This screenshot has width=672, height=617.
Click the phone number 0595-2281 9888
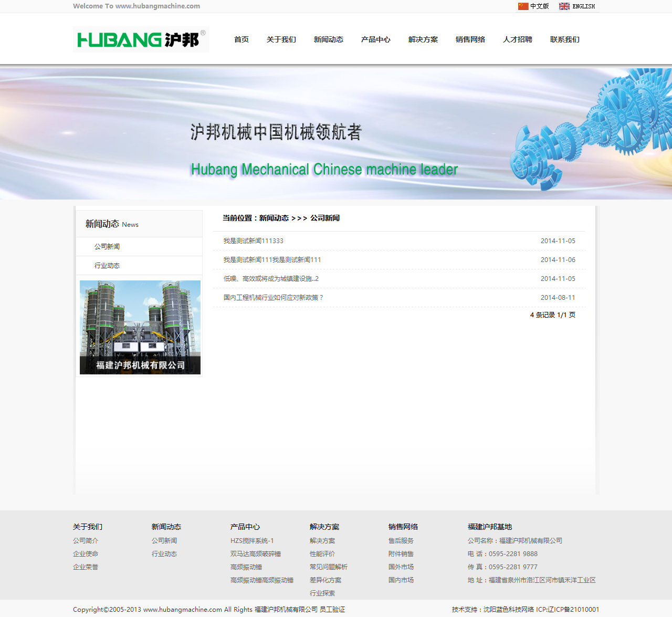pyautogui.click(x=513, y=554)
